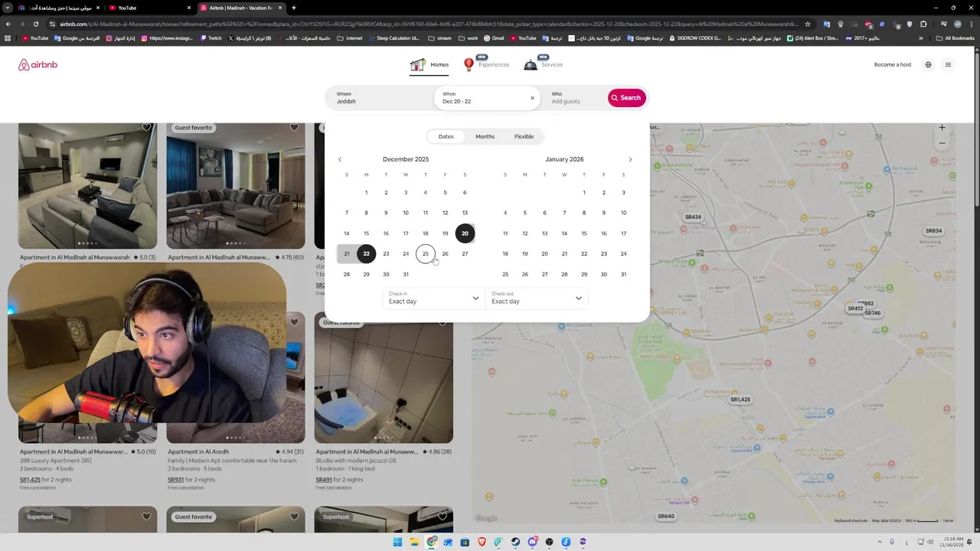The image size is (980, 551).
Task: Click the Where field showing Jeddah
Action: coord(379,98)
